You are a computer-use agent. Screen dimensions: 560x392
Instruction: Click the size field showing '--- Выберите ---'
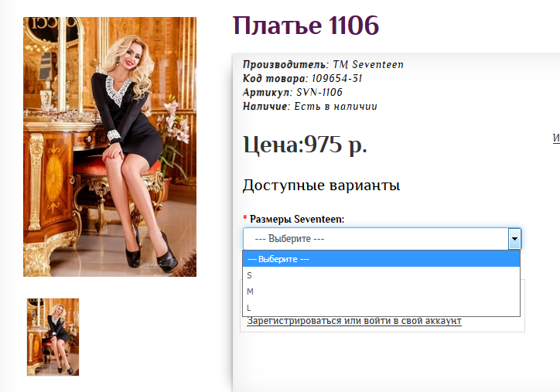pos(375,239)
